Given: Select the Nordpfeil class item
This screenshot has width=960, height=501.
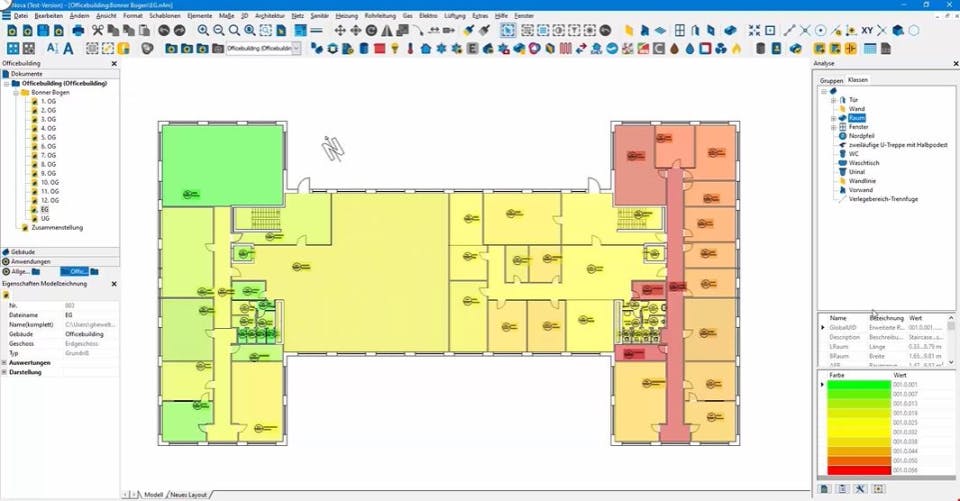Looking at the screenshot, I should coord(861,136).
